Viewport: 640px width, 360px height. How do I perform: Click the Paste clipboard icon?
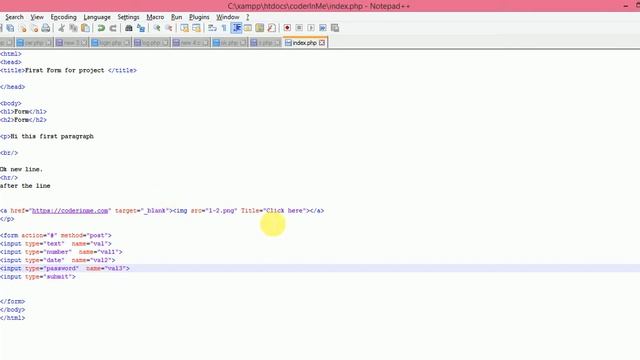coord(85,28)
